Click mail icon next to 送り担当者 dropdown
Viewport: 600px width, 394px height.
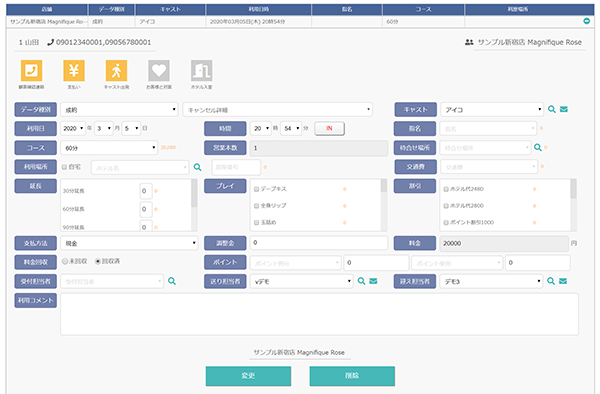pyautogui.click(x=373, y=281)
